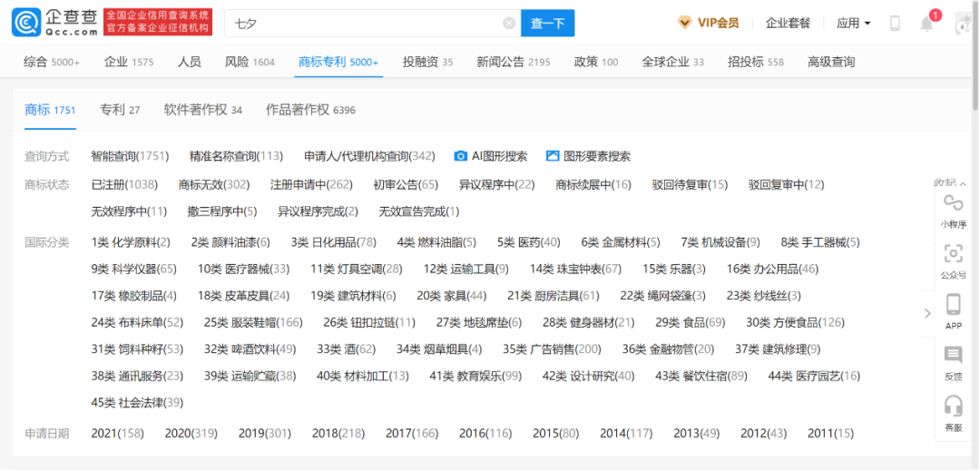Screen dimensions: 980x471
Task: Switch to 政策 100 tab
Action: click(596, 62)
